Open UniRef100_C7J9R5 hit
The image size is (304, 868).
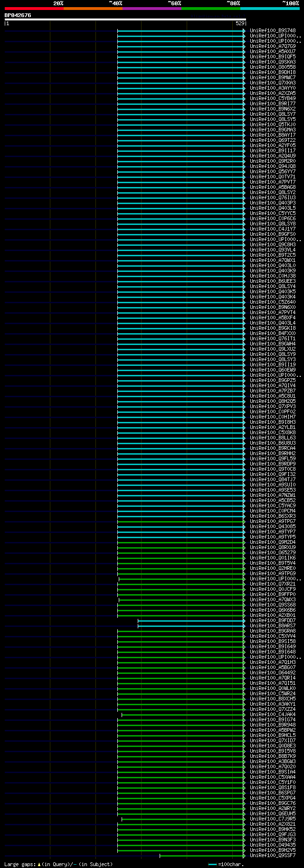point(273,819)
